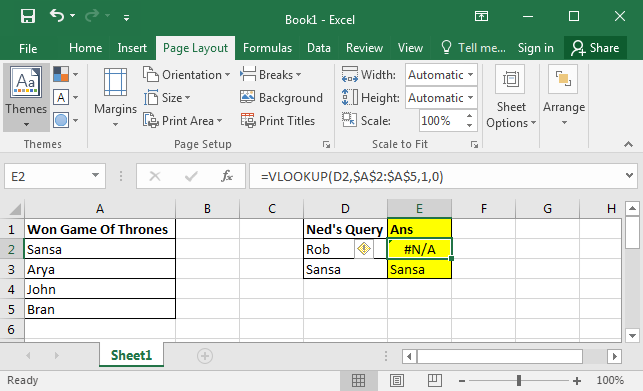Click the Share button

pyautogui.click(x=595, y=48)
